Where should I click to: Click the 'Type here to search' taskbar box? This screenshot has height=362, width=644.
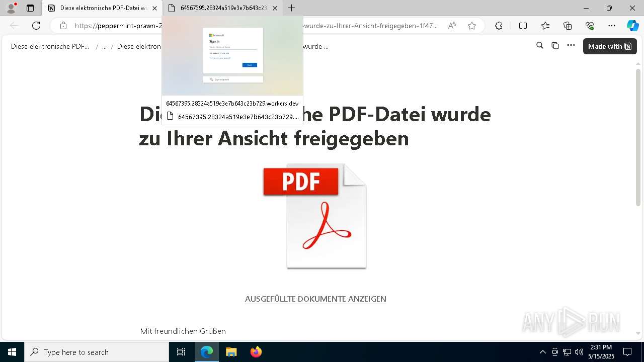[97, 352]
